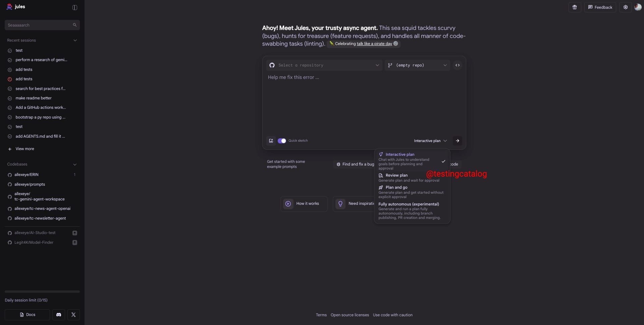
Task: Open settings via the gear icon
Action: click(625, 7)
